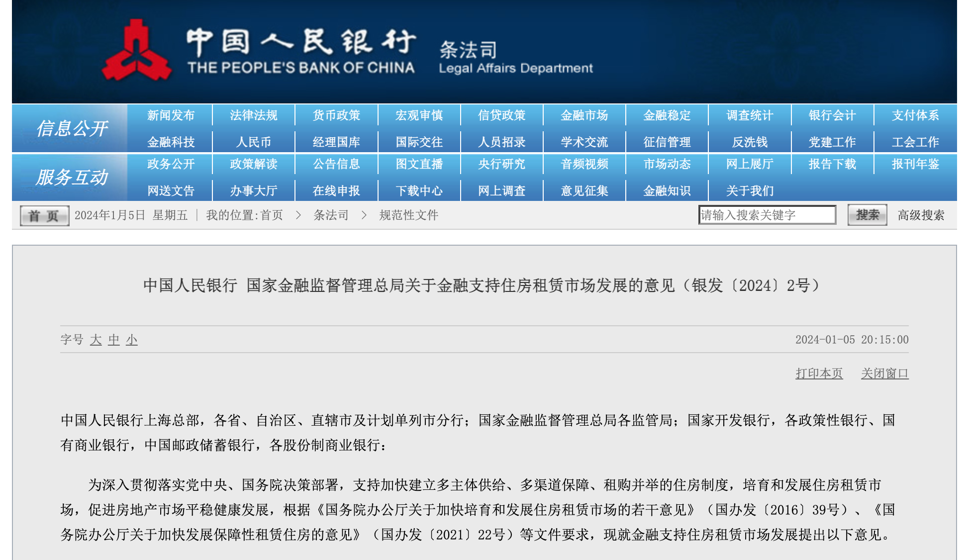Open 法律法规 menu item
Viewport: 968px width, 560px height.
tap(253, 115)
